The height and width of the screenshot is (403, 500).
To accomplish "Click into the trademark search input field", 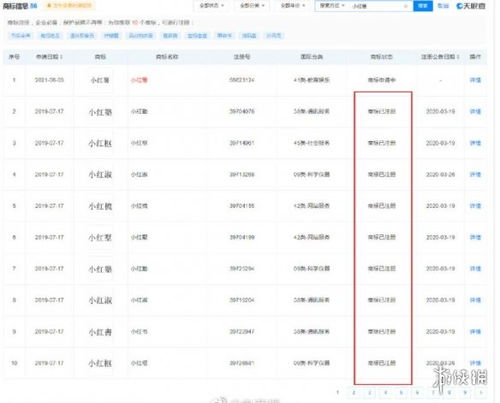I will click(377, 6).
